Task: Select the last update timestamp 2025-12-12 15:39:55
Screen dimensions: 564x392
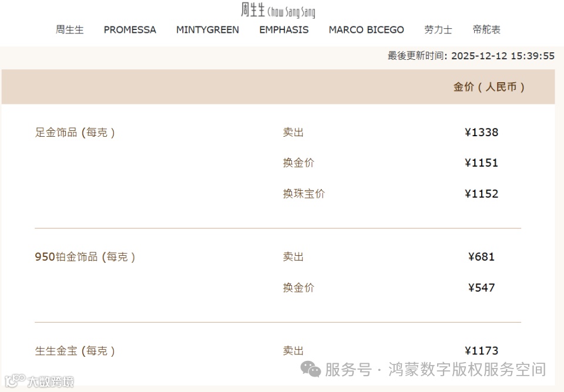Action: (x=503, y=56)
